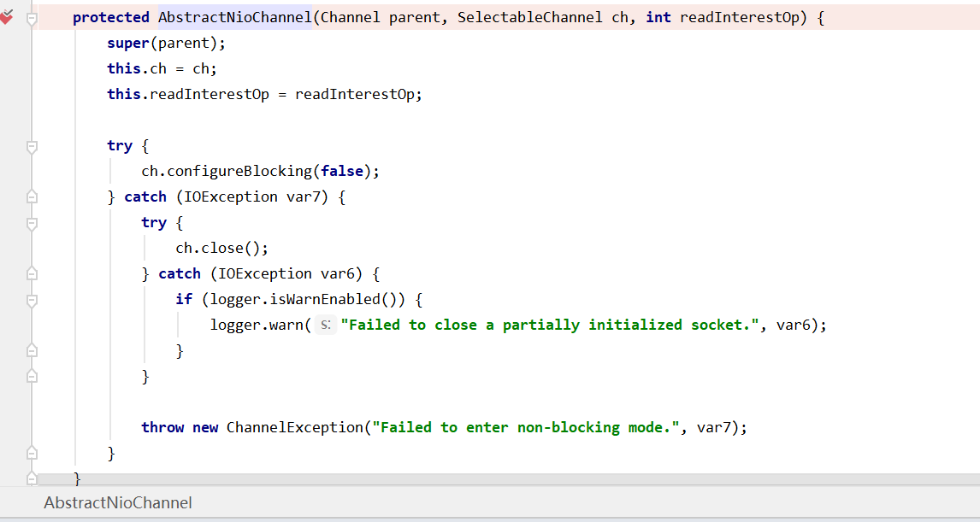Screen dimensions: 980x522
Task: Click the 's:' parameter hint in logger.warn
Action: 325,325
